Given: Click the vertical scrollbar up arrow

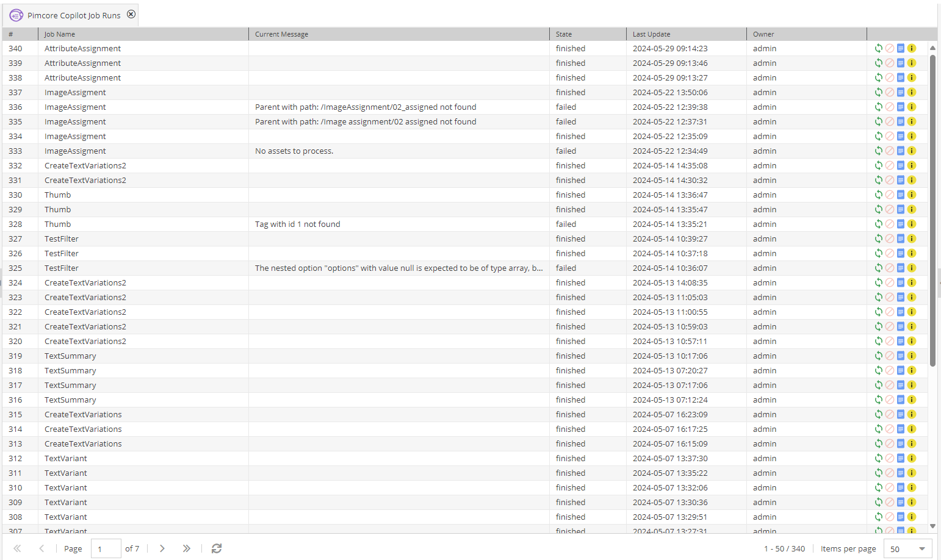Looking at the screenshot, I should 932,48.
